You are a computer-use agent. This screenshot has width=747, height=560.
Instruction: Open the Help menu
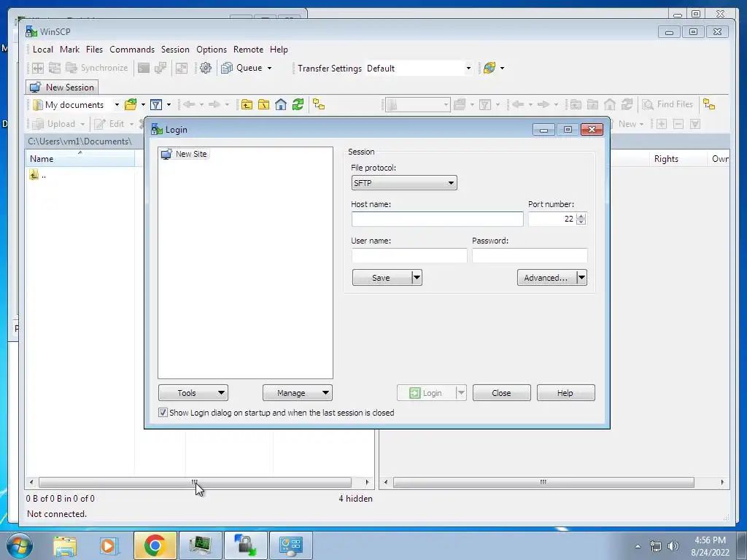point(279,49)
